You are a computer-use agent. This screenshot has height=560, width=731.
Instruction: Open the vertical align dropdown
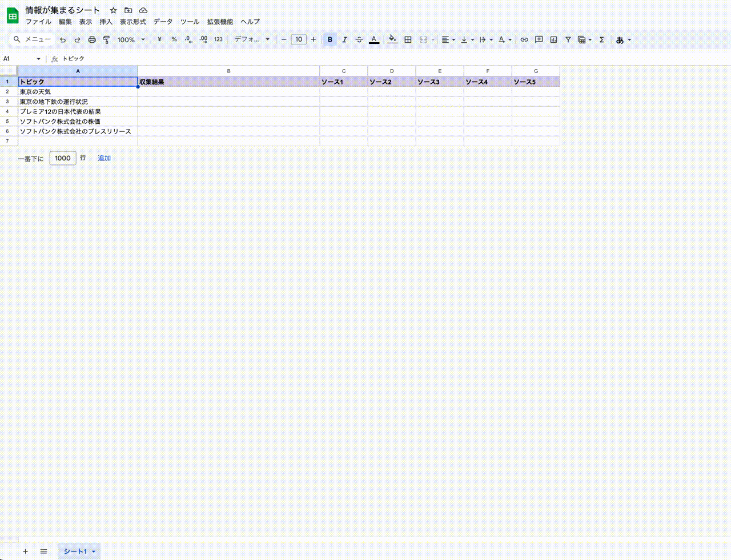pyautogui.click(x=467, y=40)
